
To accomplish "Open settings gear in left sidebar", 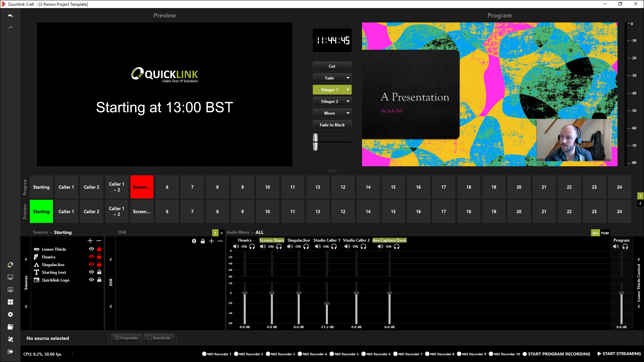I will (10, 314).
